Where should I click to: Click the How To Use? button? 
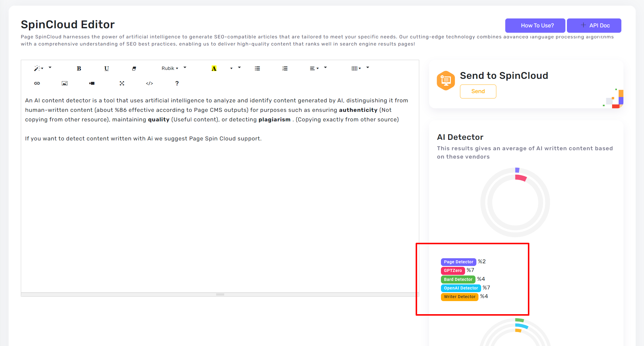tap(535, 26)
